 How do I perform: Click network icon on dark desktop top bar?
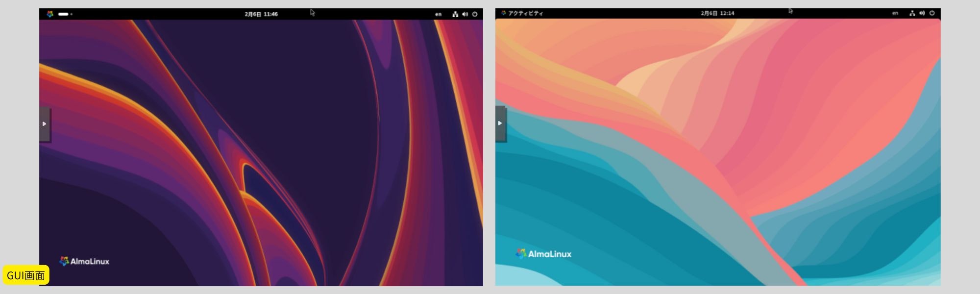tap(455, 14)
